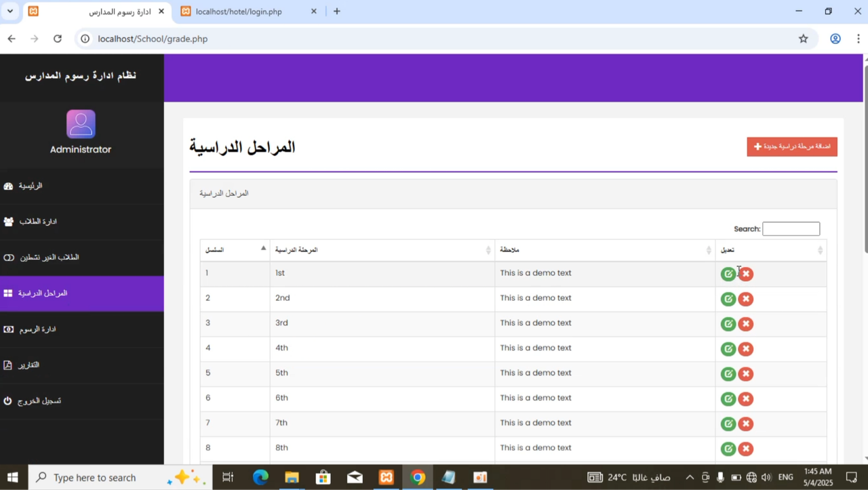Switch to localhost/hotel/login.php browser tab
The width and height of the screenshot is (868, 490).
click(239, 12)
